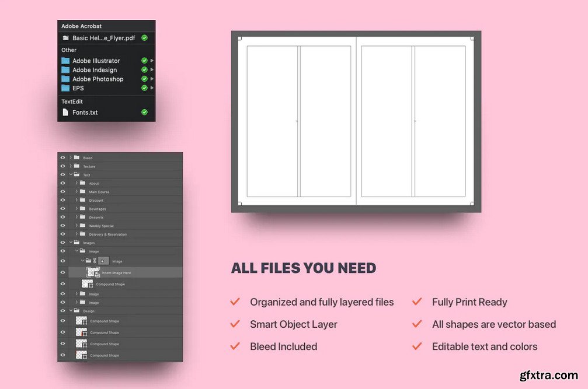Select the Beverages layer group

(98, 209)
